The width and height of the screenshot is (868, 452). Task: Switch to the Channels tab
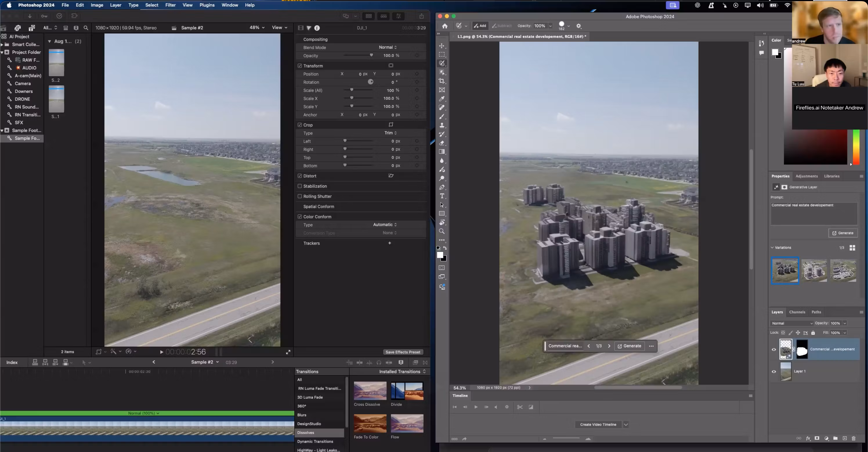(797, 312)
